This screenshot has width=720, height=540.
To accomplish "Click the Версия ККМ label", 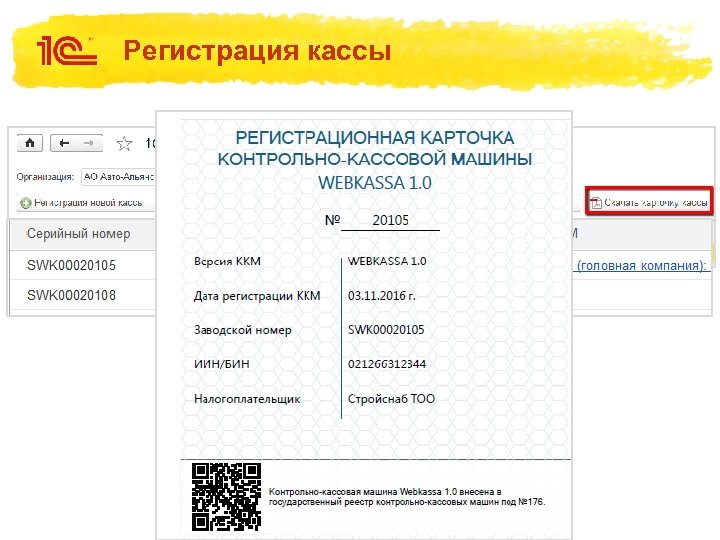I will (227, 261).
